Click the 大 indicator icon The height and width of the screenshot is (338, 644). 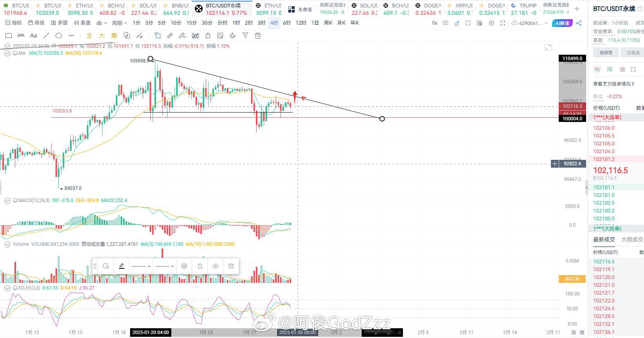click(x=102, y=36)
